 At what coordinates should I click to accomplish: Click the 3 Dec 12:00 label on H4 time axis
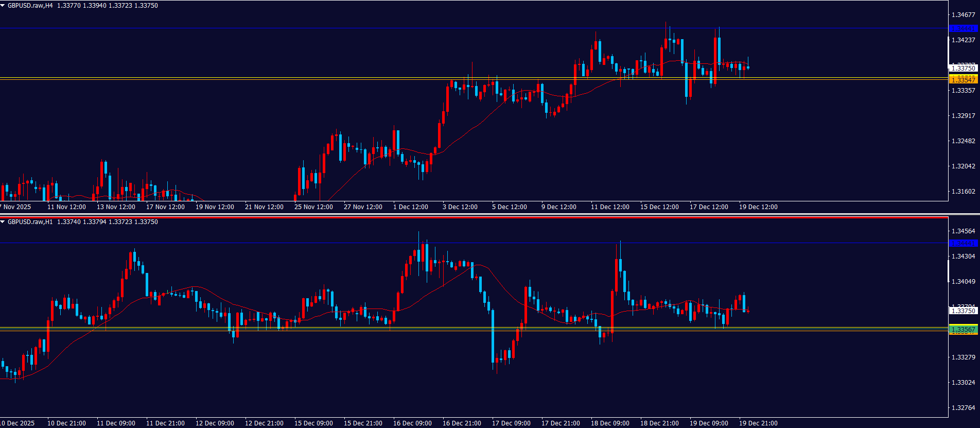[x=460, y=207]
